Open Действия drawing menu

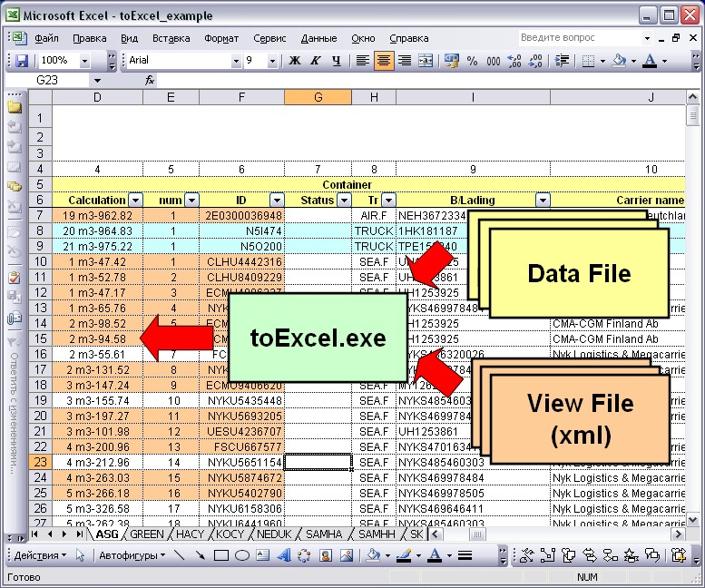tap(40, 555)
